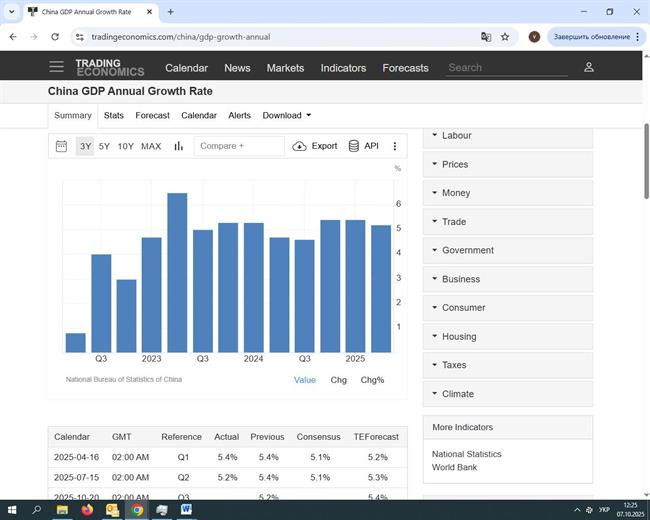Open the Download dropdown menu
Image resolution: width=650 pixels, height=520 pixels.
click(286, 115)
